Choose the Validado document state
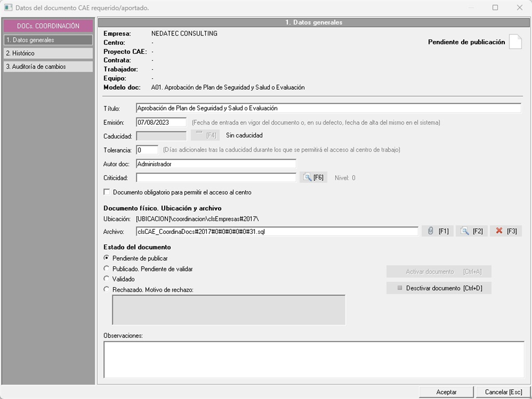Image resolution: width=532 pixels, height=399 pixels. (x=107, y=279)
